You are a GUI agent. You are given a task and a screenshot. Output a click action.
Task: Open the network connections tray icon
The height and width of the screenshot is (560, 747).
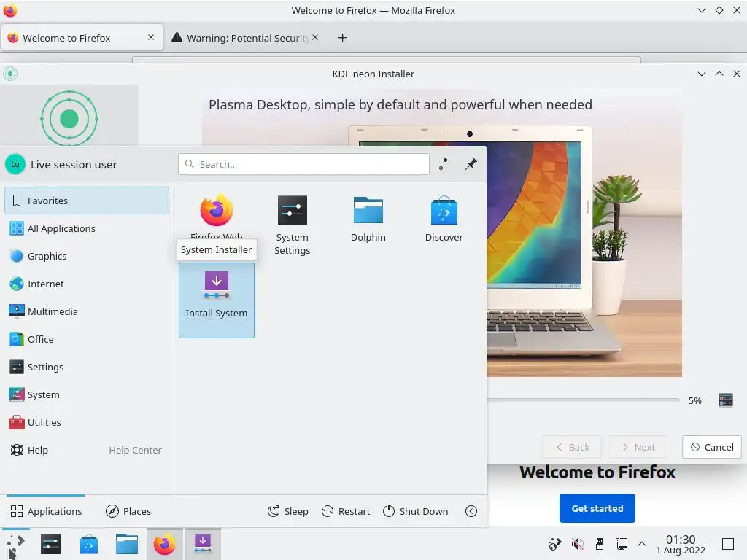pos(622,544)
